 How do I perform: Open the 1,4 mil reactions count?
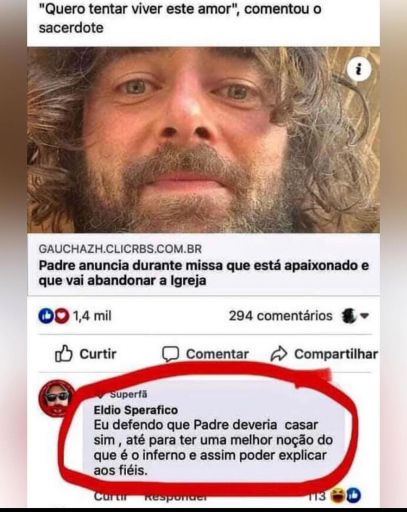click(x=92, y=316)
